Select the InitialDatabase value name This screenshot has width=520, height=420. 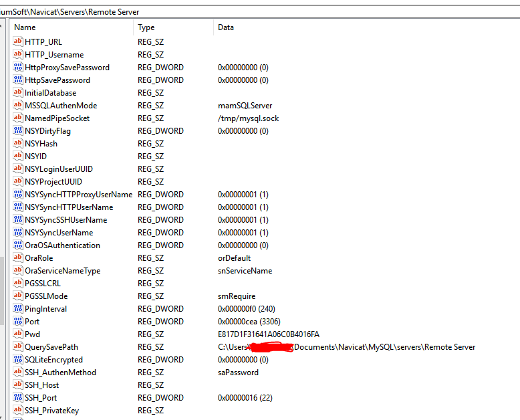click(50, 93)
